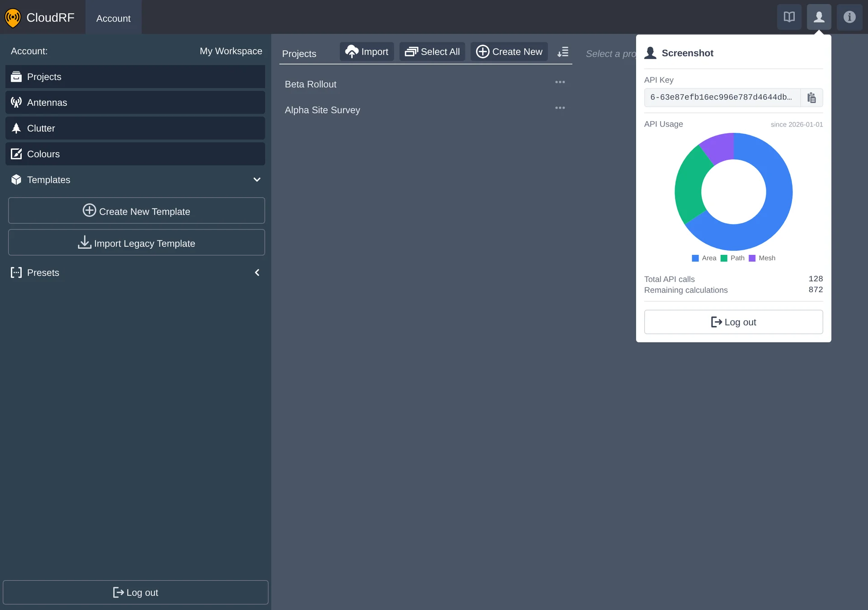Click the Antennas tower icon
The width and height of the screenshot is (868, 610).
tap(16, 102)
